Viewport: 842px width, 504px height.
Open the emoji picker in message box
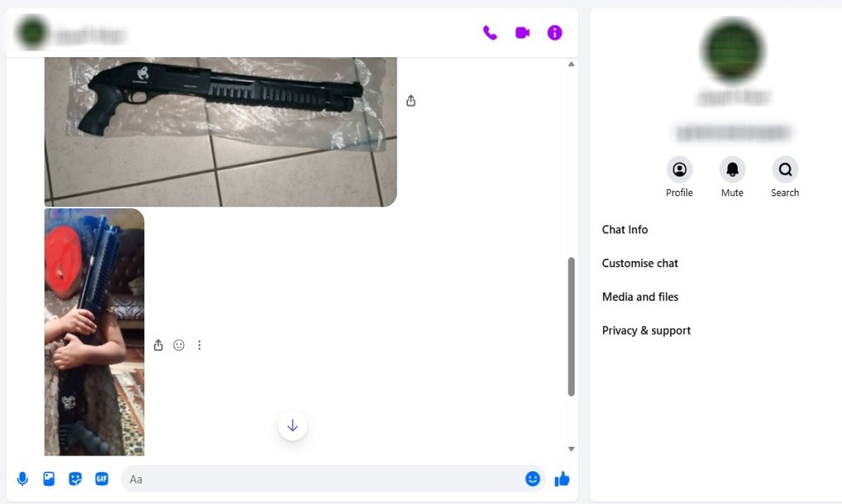(532, 479)
